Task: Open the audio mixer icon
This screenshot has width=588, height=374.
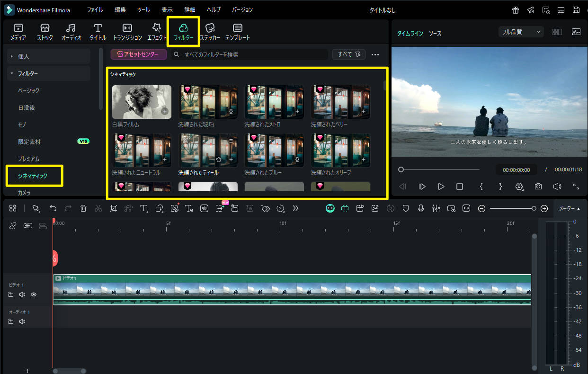Action: 436,208
